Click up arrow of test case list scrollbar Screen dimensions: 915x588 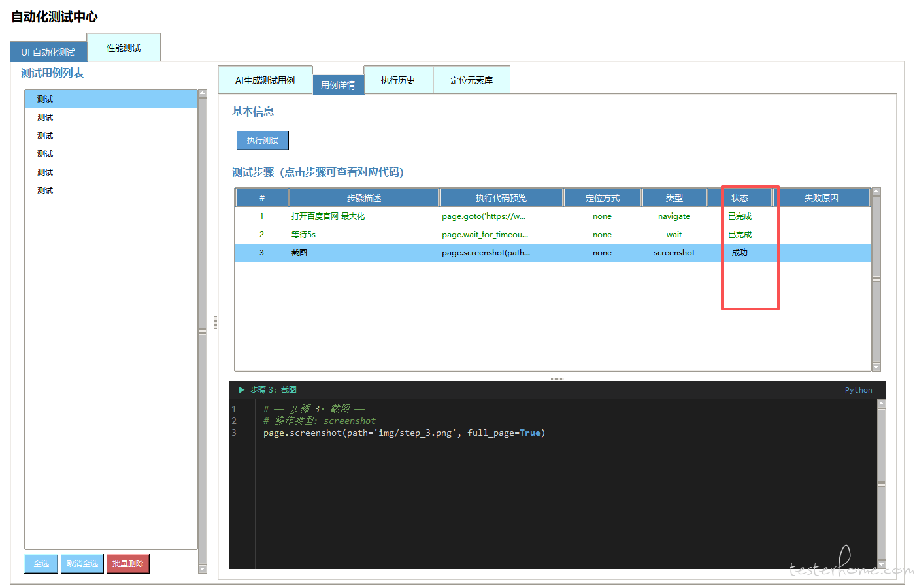coord(203,93)
